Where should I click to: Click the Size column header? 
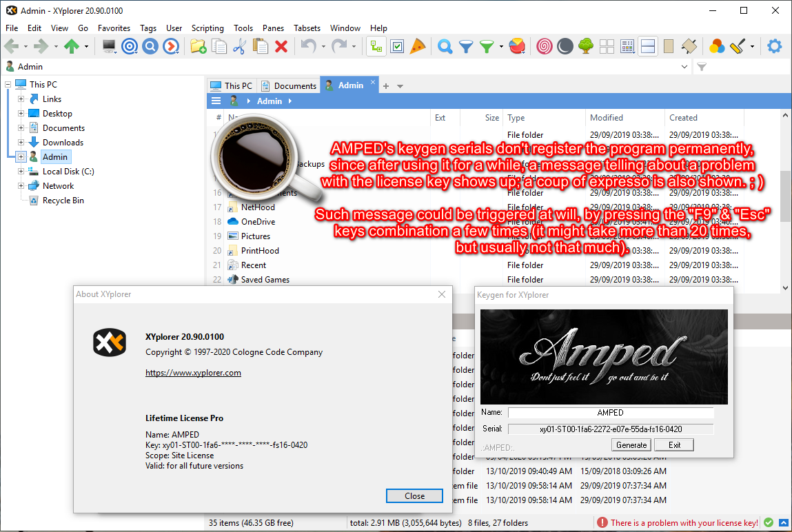492,118
